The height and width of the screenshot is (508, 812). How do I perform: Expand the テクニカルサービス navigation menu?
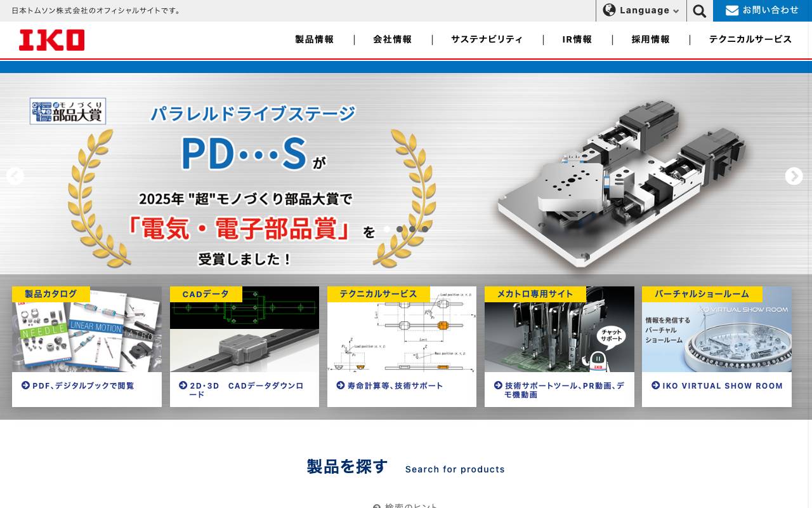tap(750, 39)
